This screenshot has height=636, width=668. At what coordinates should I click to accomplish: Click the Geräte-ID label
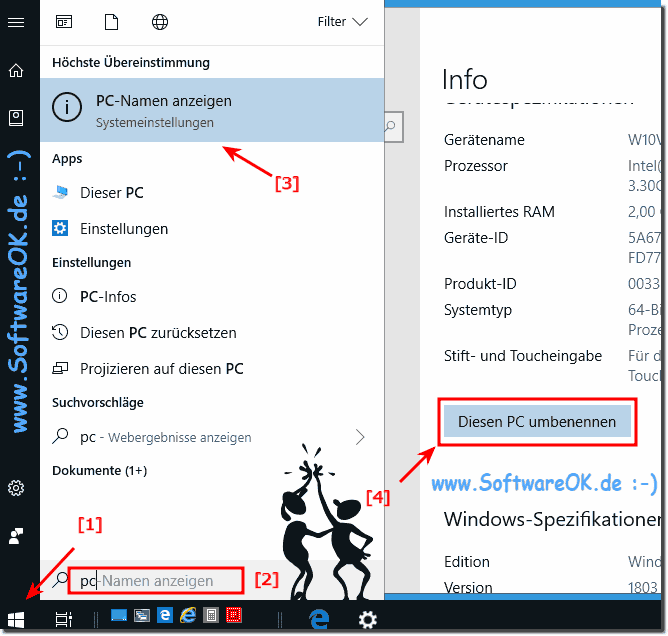[476, 238]
